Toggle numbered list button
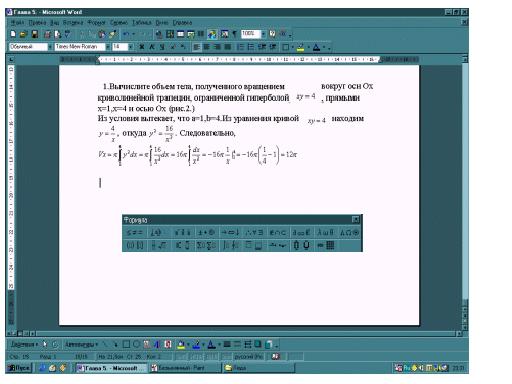This screenshot has width=512, height=384. 240,47
